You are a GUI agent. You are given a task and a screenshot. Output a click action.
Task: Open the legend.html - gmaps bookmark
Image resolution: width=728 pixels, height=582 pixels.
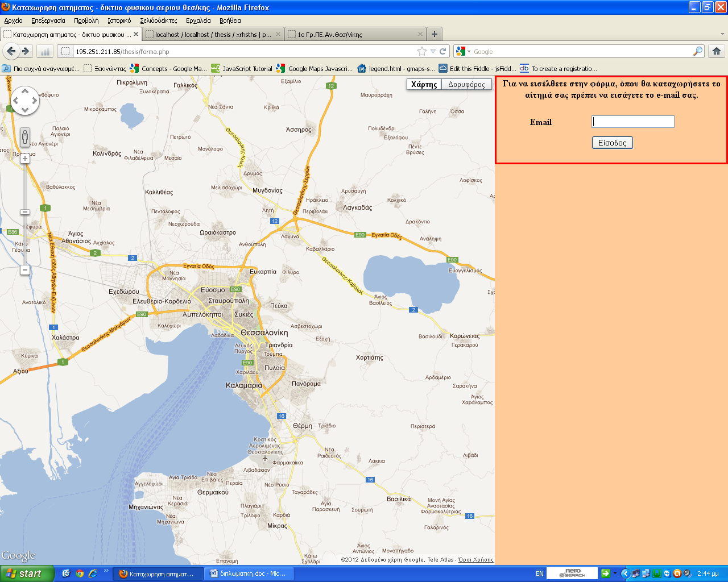pos(396,68)
